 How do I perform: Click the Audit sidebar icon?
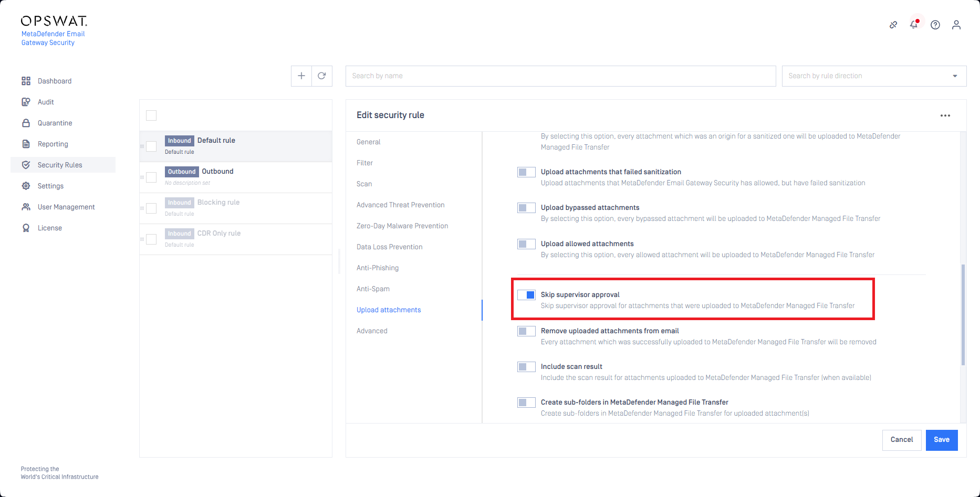(26, 102)
